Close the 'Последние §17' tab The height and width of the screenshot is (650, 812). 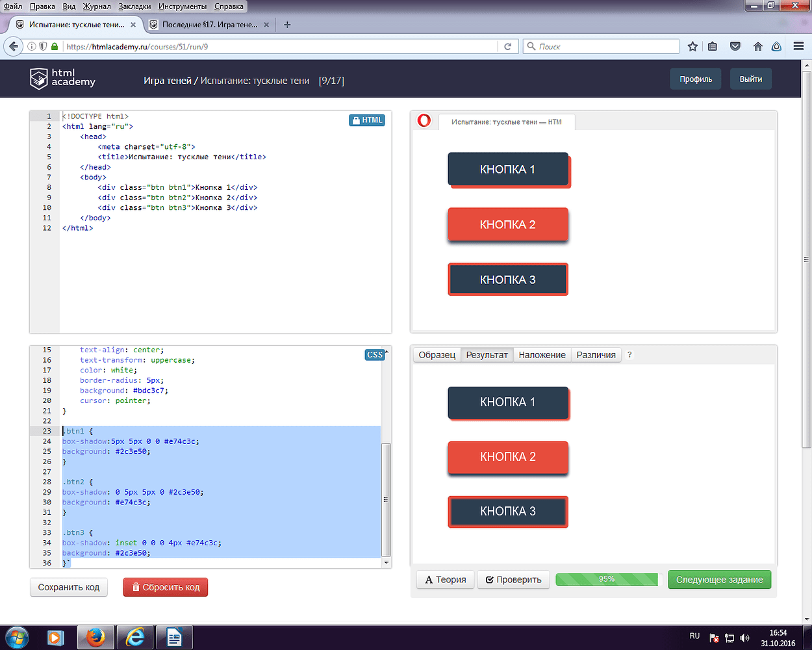pyautogui.click(x=267, y=25)
